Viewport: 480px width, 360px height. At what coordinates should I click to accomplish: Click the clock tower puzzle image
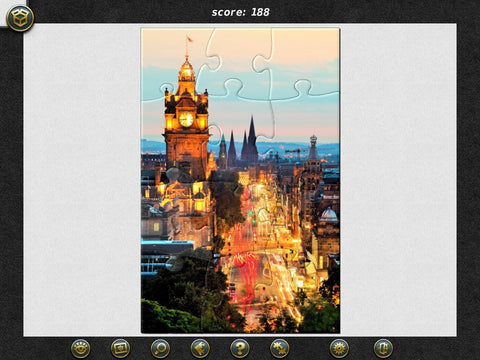(x=240, y=181)
